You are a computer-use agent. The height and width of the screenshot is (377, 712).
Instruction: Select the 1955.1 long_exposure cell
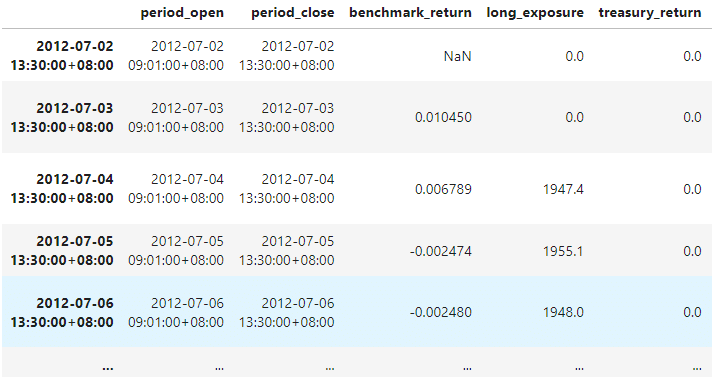[x=563, y=251]
